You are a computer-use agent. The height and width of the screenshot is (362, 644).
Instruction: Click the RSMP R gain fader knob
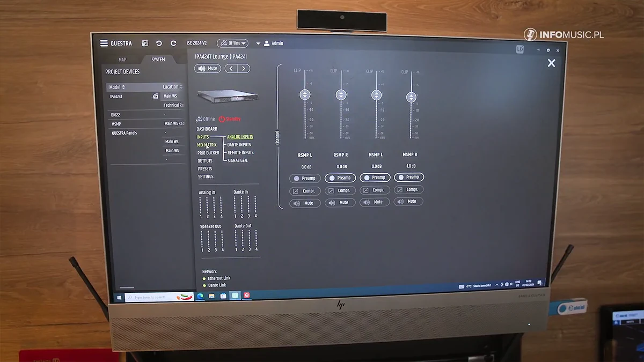tap(341, 95)
